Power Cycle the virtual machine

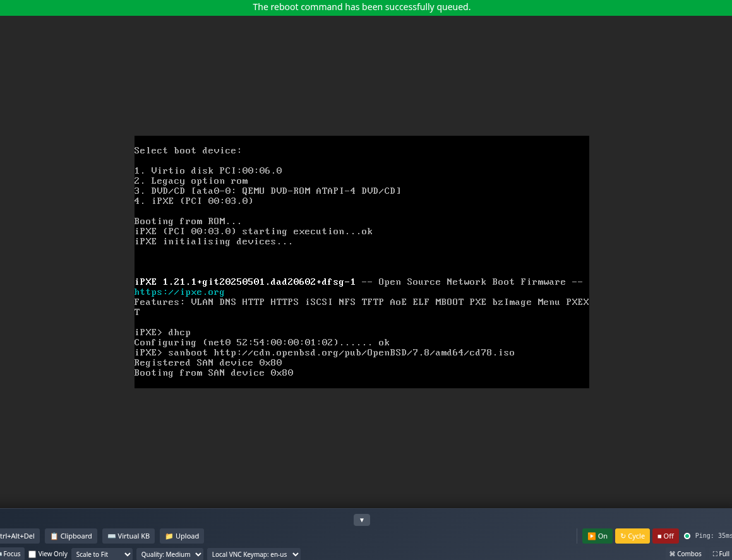[632, 535]
